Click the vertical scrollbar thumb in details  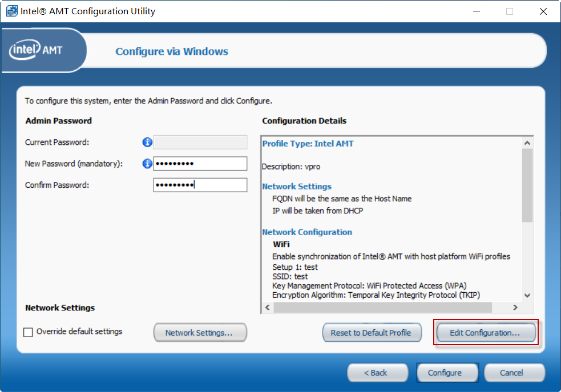coord(527,185)
